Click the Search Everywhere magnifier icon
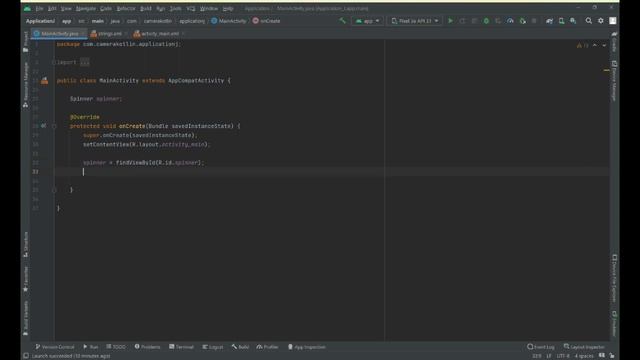The width and height of the screenshot is (640, 360). (x=589, y=20)
